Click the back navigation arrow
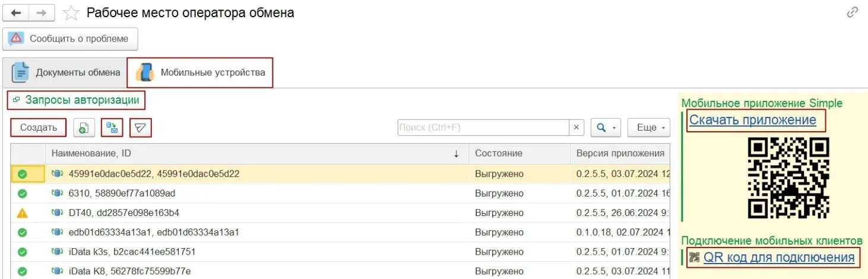 (x=16, y=12)
